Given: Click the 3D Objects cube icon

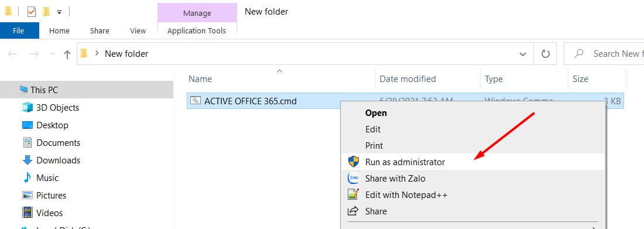Looking at the screenshot, I should pos(27,108).
